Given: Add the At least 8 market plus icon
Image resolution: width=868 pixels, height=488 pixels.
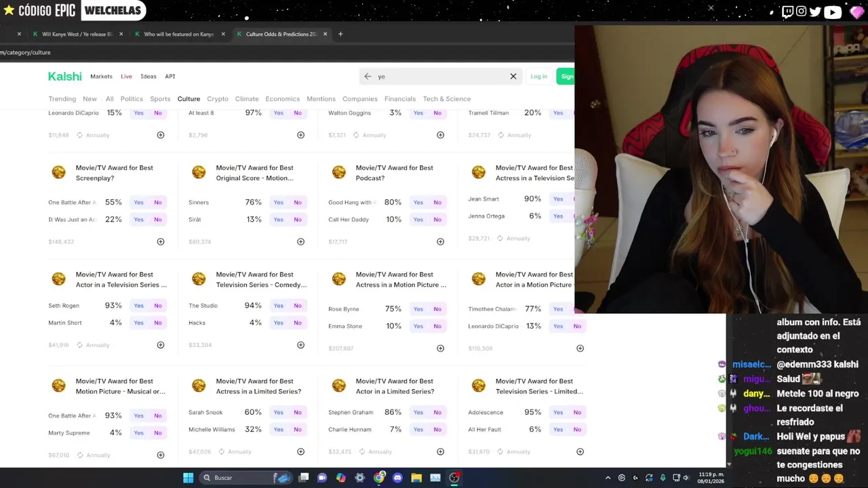Looking at the screenshot, I should pos(300,135).
